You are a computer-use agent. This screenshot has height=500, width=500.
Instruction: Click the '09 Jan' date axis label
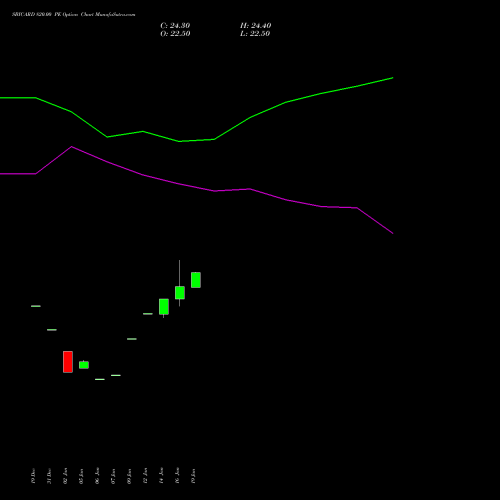coord(129,476)
